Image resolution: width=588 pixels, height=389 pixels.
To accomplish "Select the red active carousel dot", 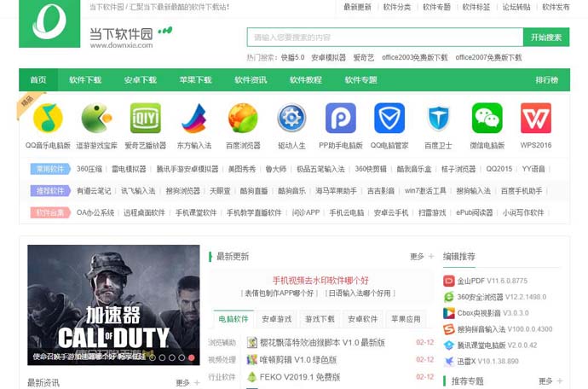I will coord(191,357).
